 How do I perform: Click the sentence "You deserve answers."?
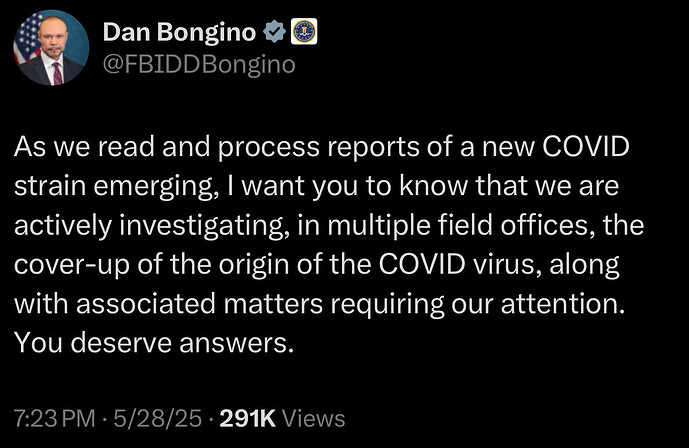(154, 343)
